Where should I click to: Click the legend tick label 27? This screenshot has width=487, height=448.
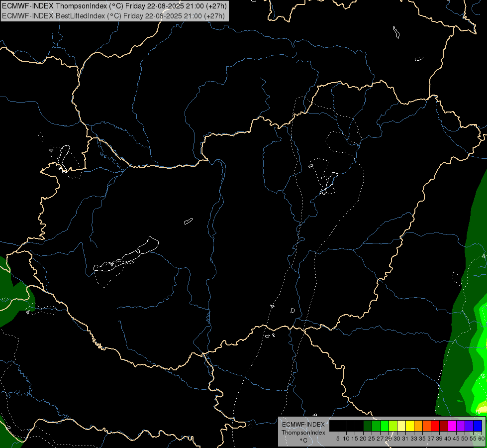point(380,439)
